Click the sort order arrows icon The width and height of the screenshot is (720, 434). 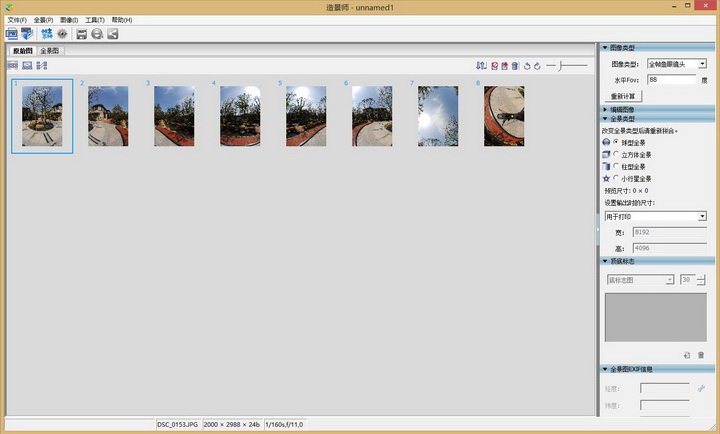coord(481,66)
